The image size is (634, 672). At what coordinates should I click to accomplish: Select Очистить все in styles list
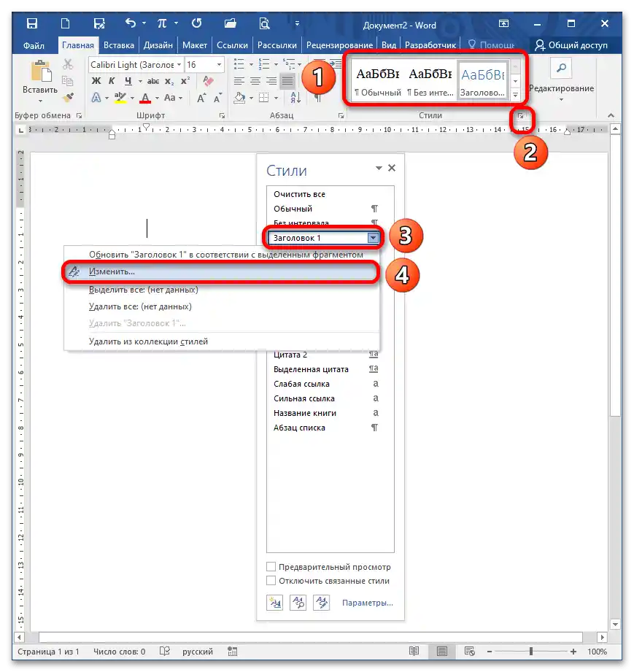[330, 194]
